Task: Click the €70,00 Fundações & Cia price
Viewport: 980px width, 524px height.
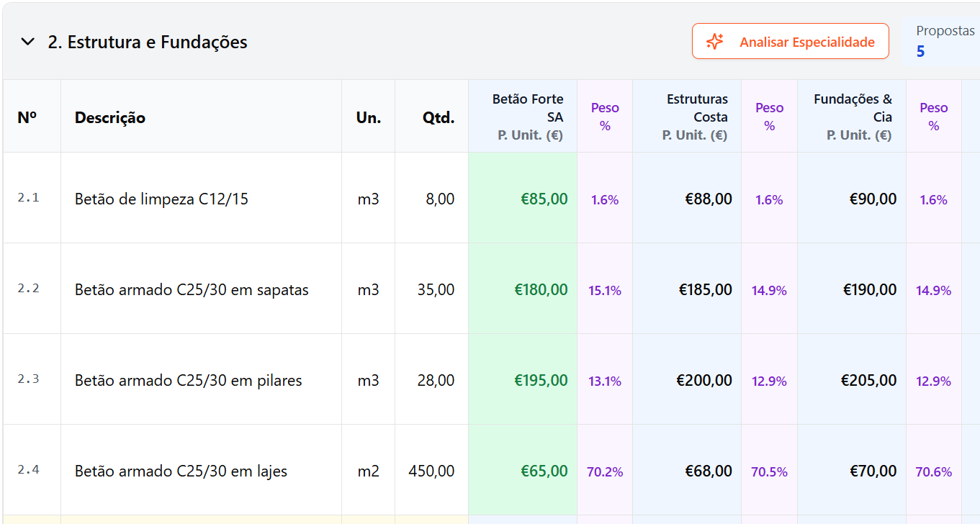Action: tap(873, 471)
